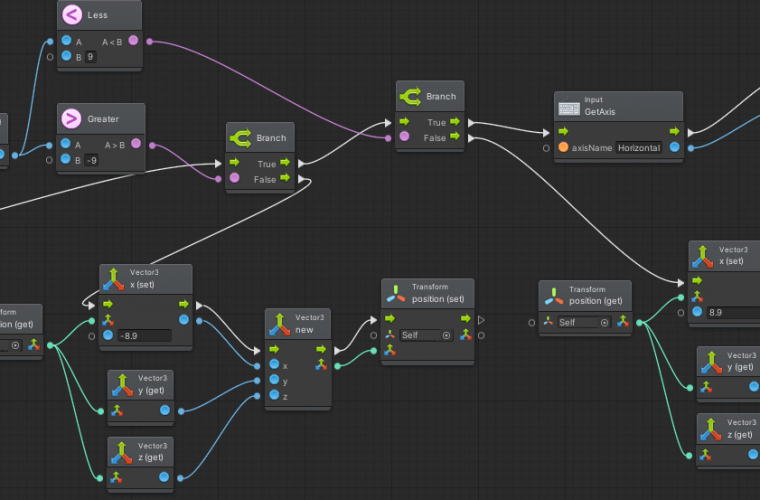Click the y input port on Vector3 new
Image resolution: width=760 pixels, height=500 pixels.
(x=273, y=381)
